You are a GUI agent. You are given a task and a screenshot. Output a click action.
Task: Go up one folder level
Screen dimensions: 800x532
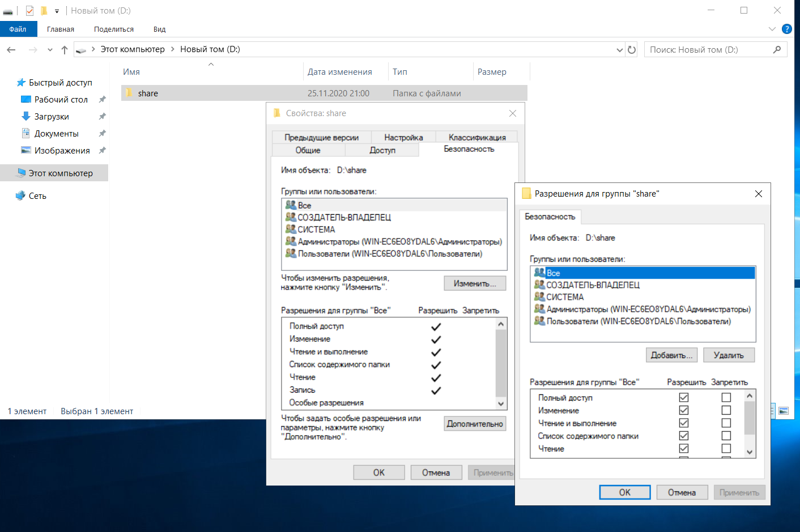pos(65,50)
